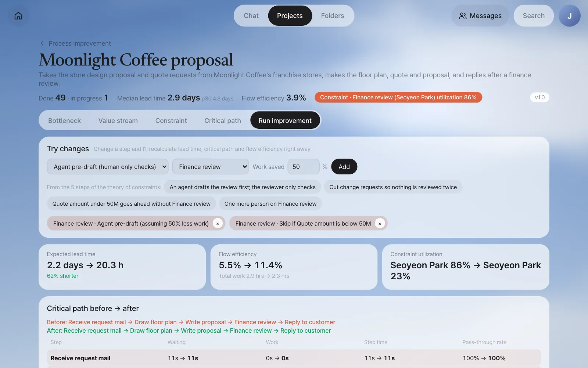Click the Receive request mail row

[294, 358]
